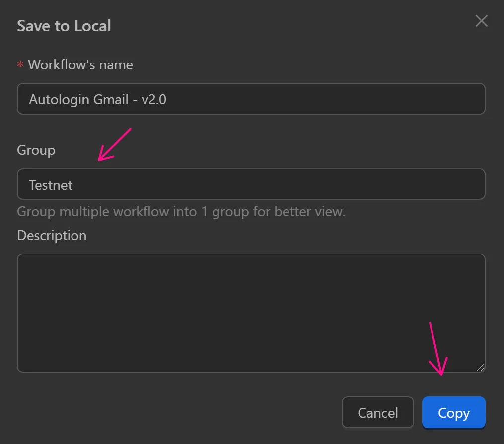Screen dimensions: 504x444
Task: Click the Workflow's name label
Action: [80, 64]
